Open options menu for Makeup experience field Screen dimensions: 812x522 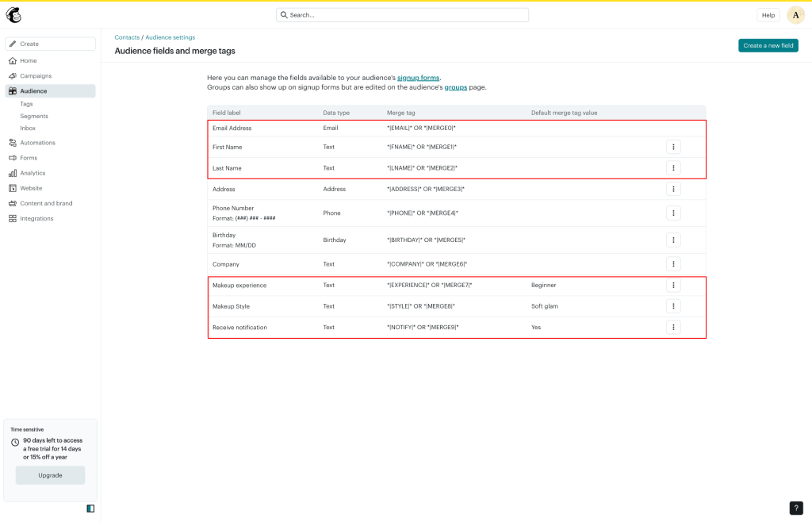point(673,286)
